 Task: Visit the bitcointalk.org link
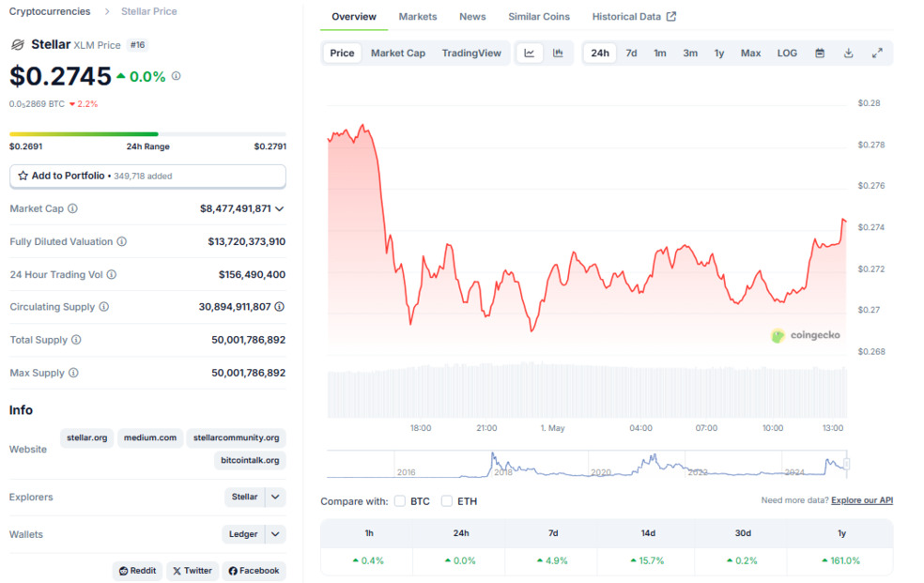pyautogui.click(x=250, y=460)
